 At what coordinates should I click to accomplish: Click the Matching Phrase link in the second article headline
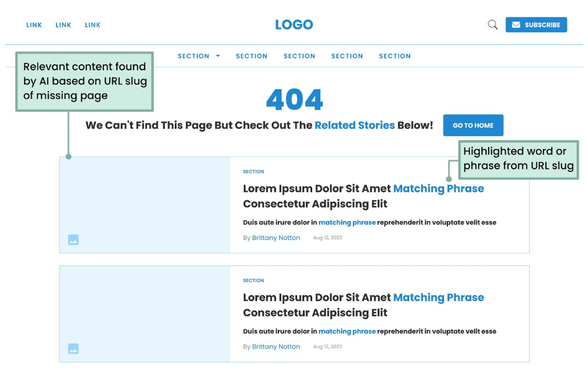[x=439, y=297]
